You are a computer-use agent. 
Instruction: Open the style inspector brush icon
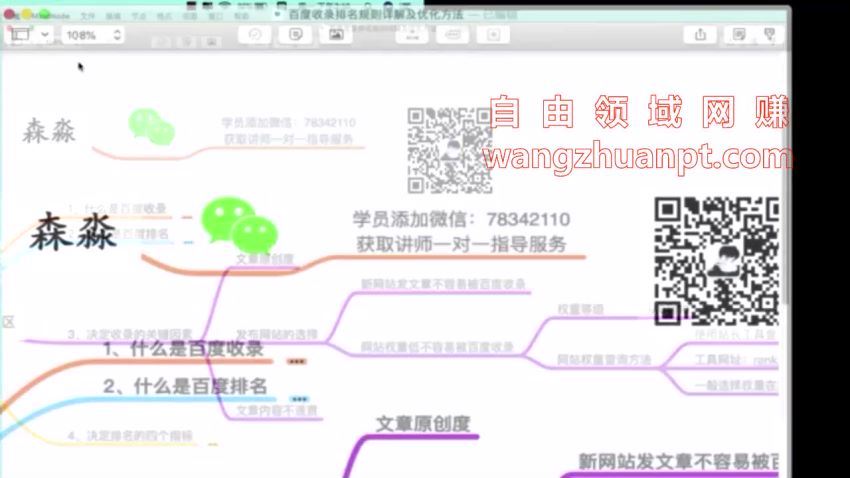[x=769, y=35]
